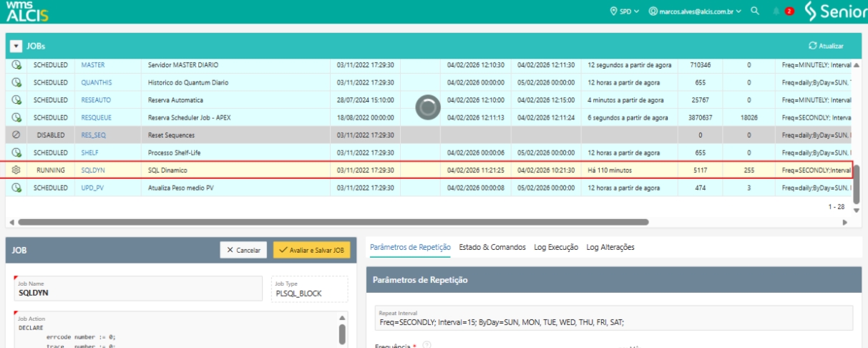Click scheduled clock icon of MASTER row
Screen dimensions: 868x348
pos(16,65)
